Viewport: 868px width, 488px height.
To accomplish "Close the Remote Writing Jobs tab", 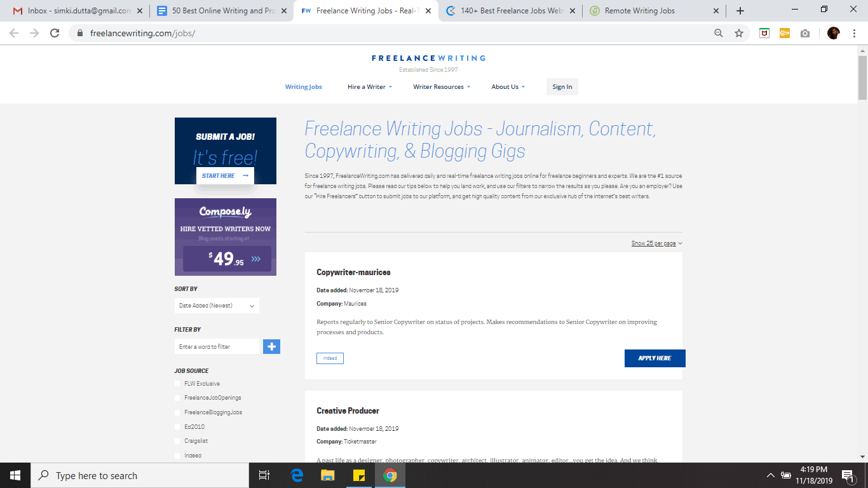I will point(717,11).
